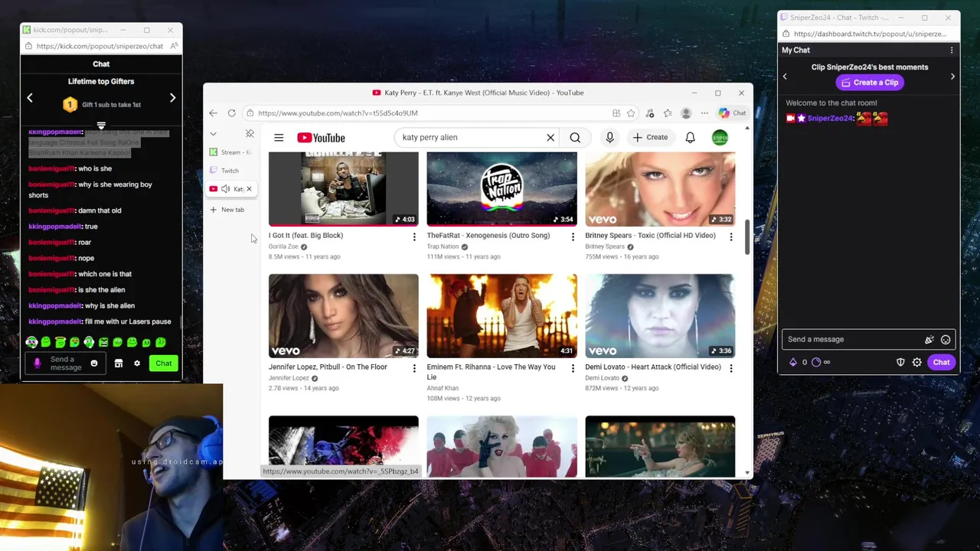Click the YouTube search magnifier button
Image resolution: width=980 pixels, height=551 pixels.
pyautogui.click(x=575, y=138)
